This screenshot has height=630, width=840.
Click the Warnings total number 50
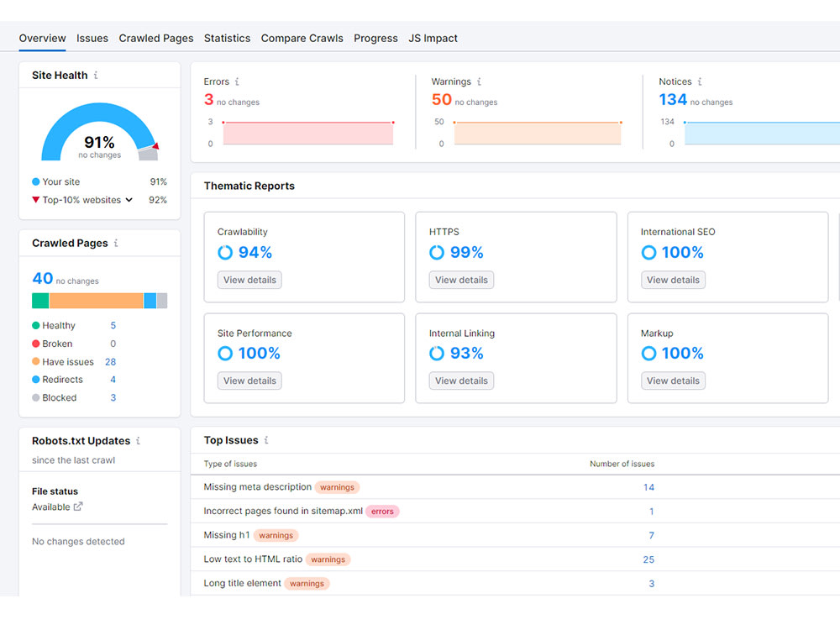pyautogui.click(x=442, y=99)
